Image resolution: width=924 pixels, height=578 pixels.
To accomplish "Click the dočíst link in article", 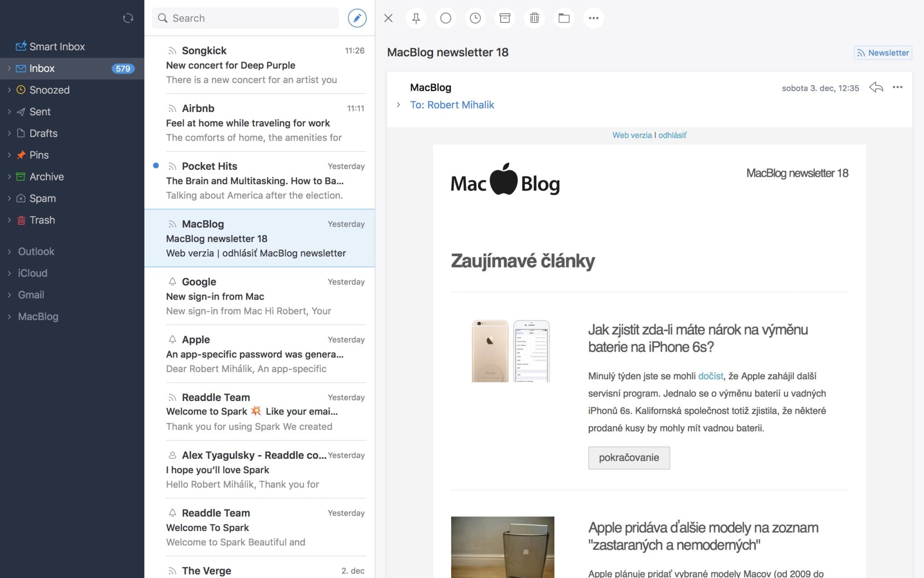I will (x=711, y=376).
